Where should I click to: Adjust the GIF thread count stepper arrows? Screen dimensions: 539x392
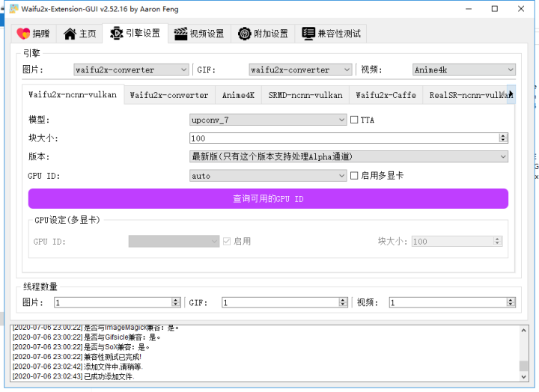tap(343, 302)
